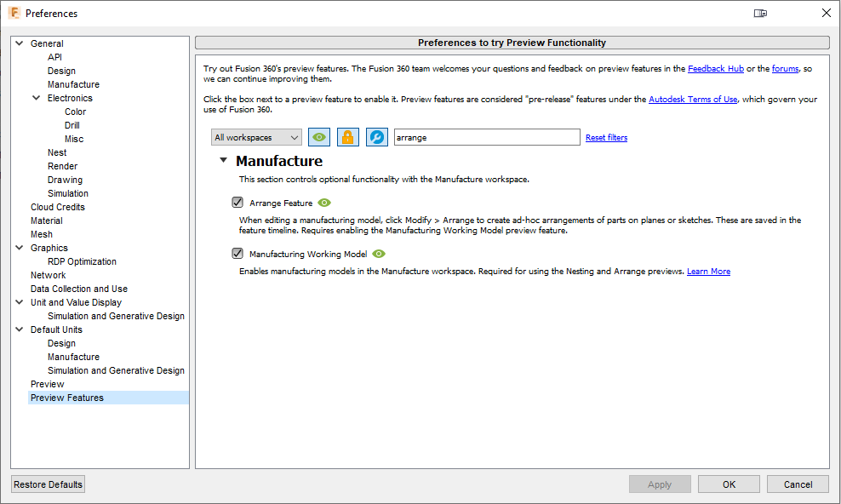Open Network preferences

coord(49,275)
